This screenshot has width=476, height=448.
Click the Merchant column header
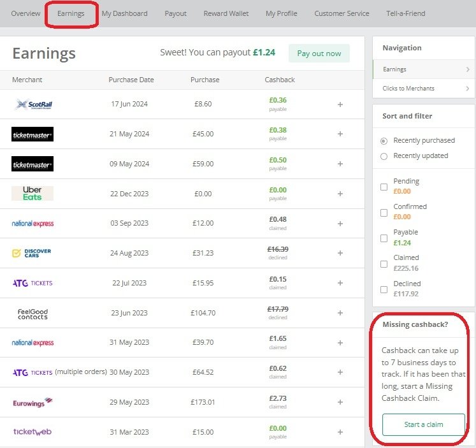(27, 80)
